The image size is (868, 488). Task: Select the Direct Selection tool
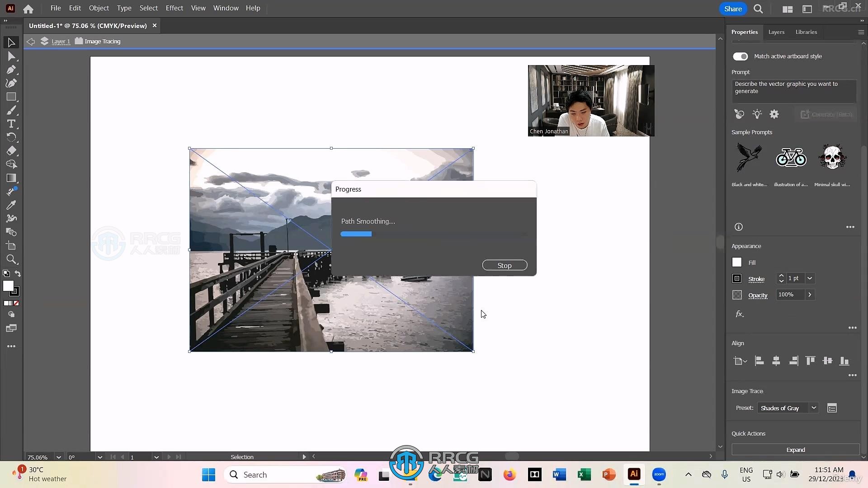pyautogui.click(x=11, y=56)
